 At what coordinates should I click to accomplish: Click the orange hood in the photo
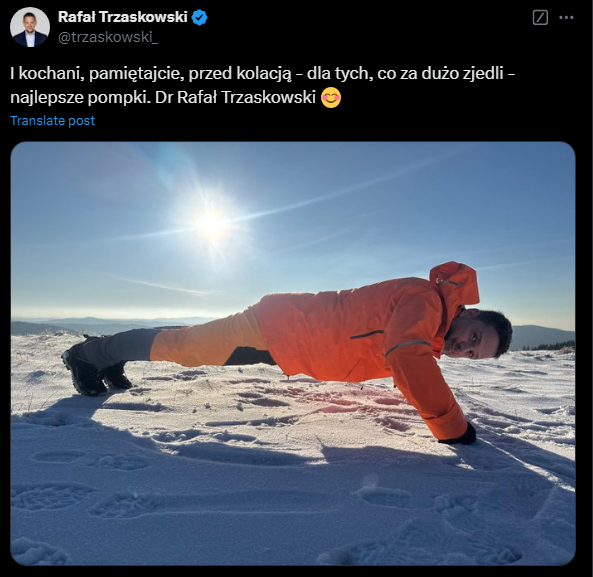point(455,284)
